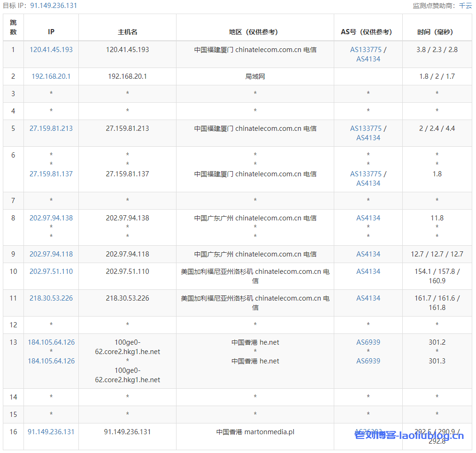The width and height of the screenshot is (476, 453).
Task: Open hop 2 IP link 192.168.20.1
Action: [51, 76]
